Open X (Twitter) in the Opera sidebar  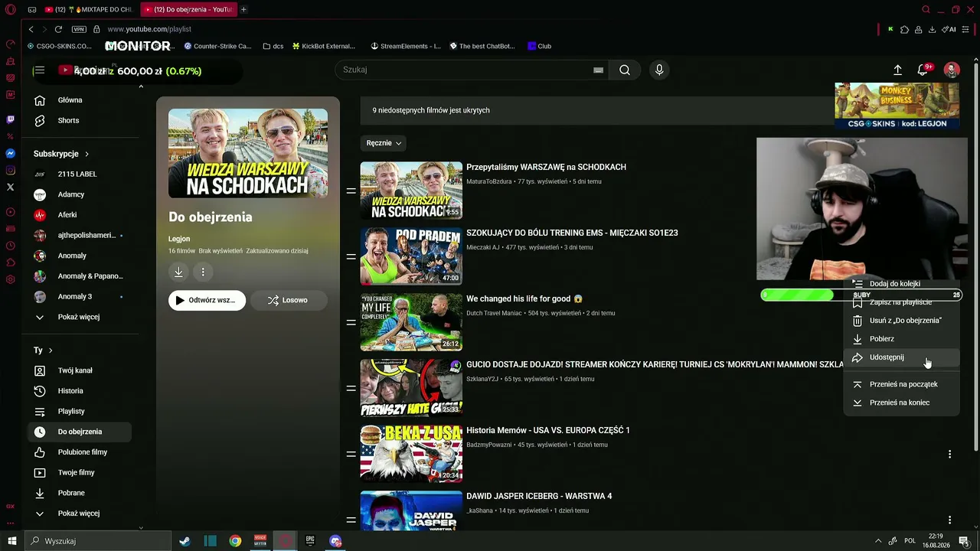click(10, 187)
